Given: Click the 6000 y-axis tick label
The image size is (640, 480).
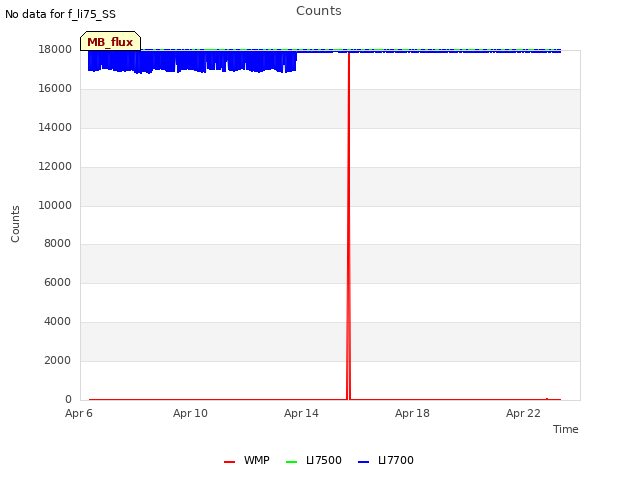Looking at the screenshot, I should point(57,282).
